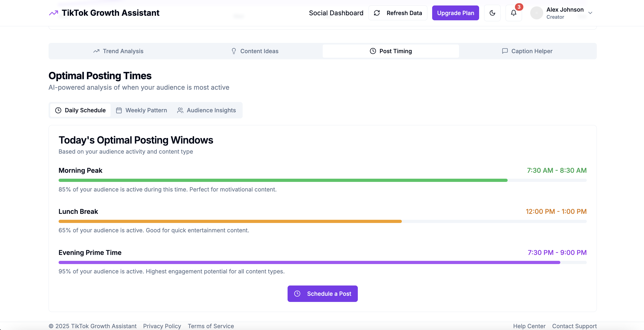Image resolution: width=644 pixels, height=330 pixels.
Task: Click the clock icon in Post Timing
Action: pyautogui.click(x=373, y=51)
